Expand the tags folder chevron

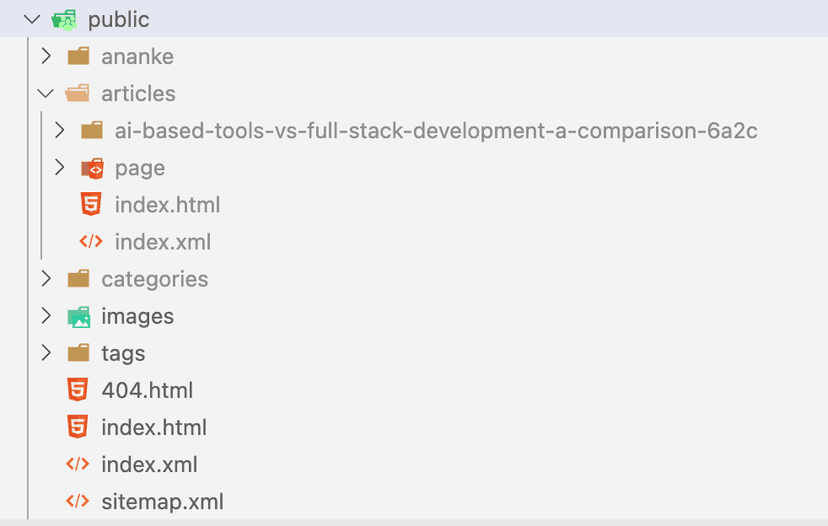click(45, 353)
